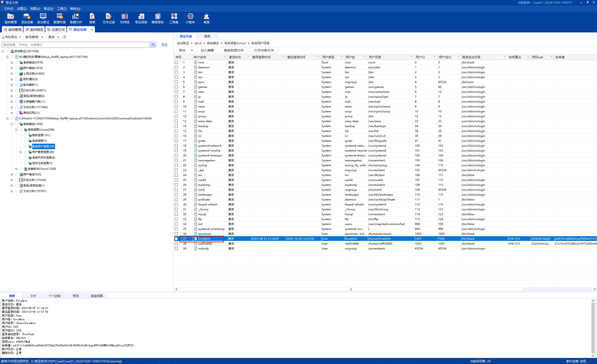Image resolution: width=597 pixels, height=364 pixels.
Task: Tick the 服务信息(191) tree checkbox
Action: click(25, 135)
